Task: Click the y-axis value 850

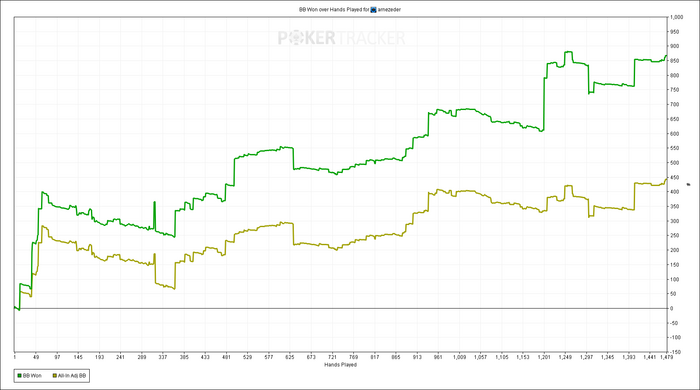Action: [x=675, y=61]
